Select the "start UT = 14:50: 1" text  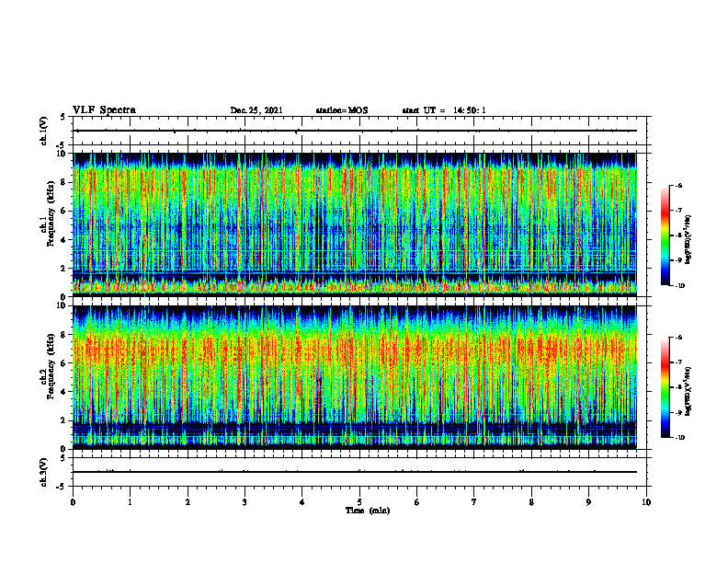(x=444, y=110)
